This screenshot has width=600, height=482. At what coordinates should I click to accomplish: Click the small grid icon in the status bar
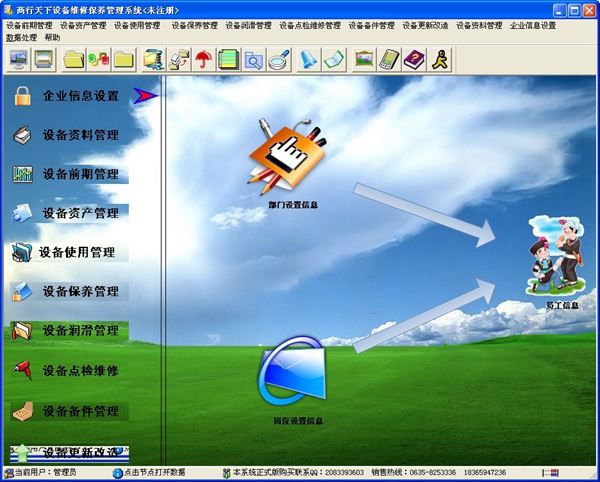[x=551, y=473]
